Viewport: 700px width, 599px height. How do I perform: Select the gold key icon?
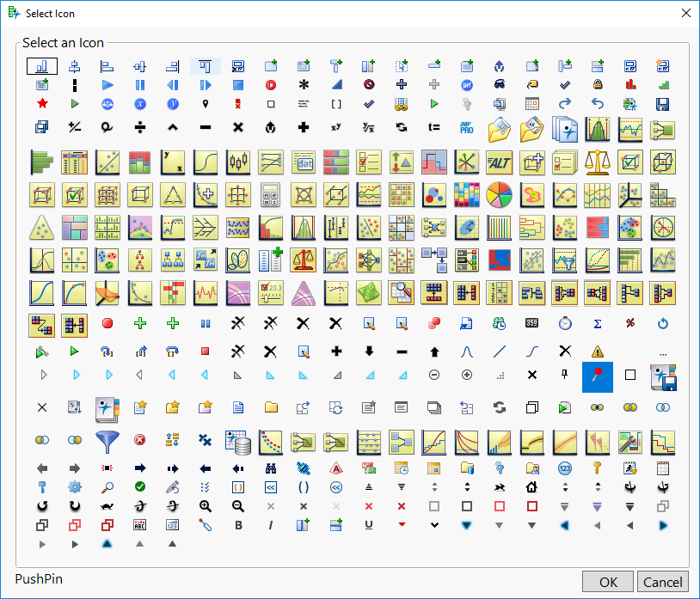pos(597,468)
